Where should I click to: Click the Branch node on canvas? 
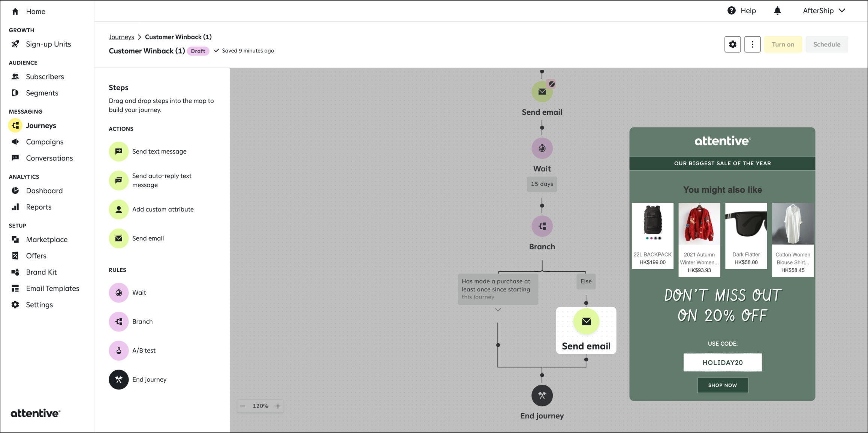point(542,226)
